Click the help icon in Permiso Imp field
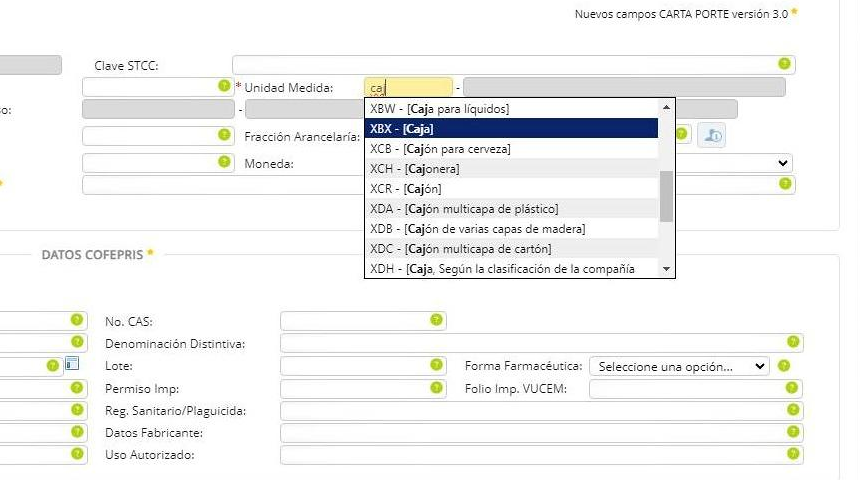Screen dimensions: 860x480 436,388
